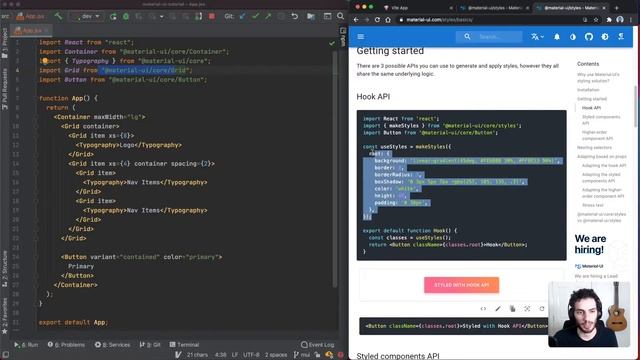Click the edit in CodeSandbox pencil icon
This screenshot has width=640, height=360.
(498, 309)
